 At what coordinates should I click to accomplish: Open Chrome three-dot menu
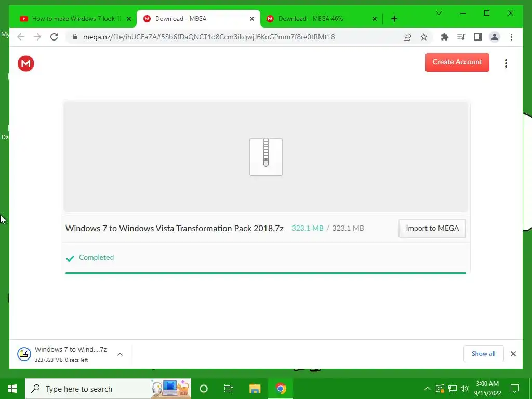[511, 37]
